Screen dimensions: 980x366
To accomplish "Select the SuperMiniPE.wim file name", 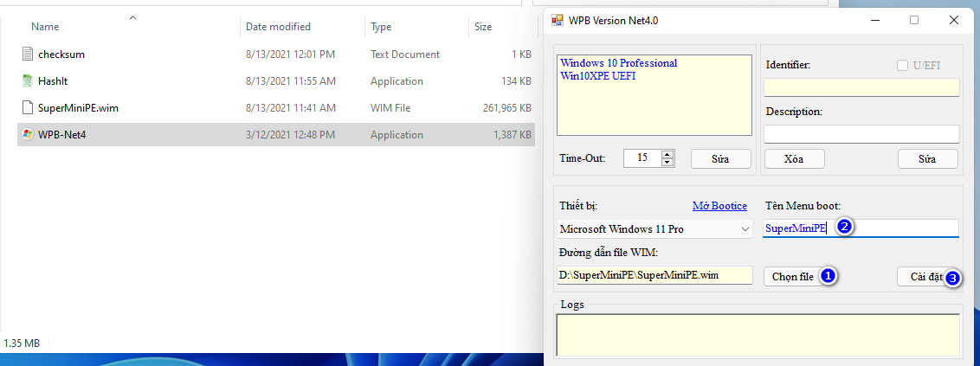I will 78,108.
